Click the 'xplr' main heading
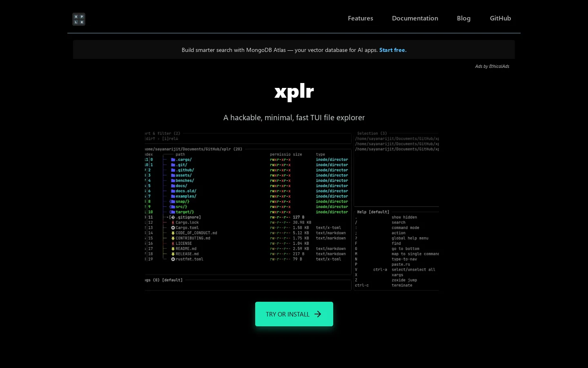Viewport: 588px width, 368px height. (294, 92)
